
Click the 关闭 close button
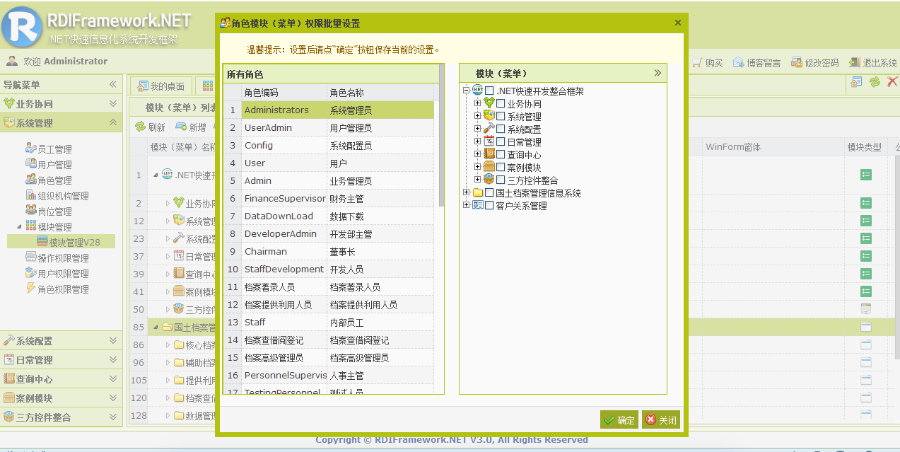coord(661,420)
